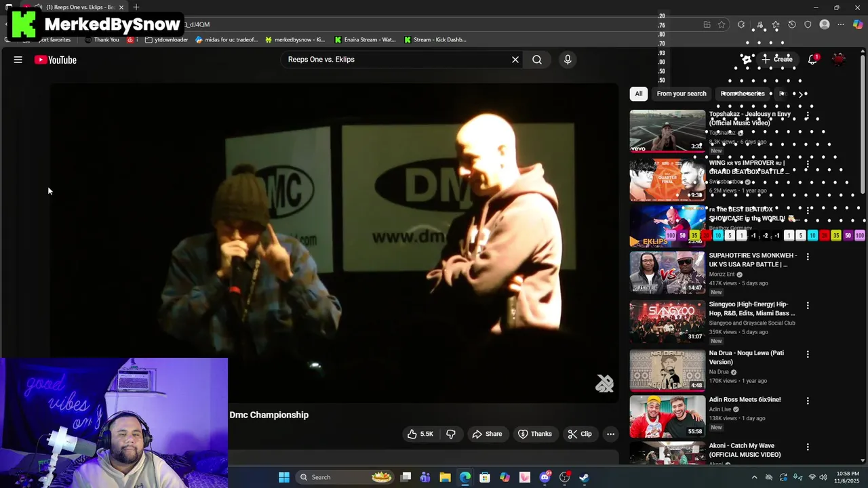Select the All filter chip
The width and height of the screenshot is (868, 488).
(639, 94)
